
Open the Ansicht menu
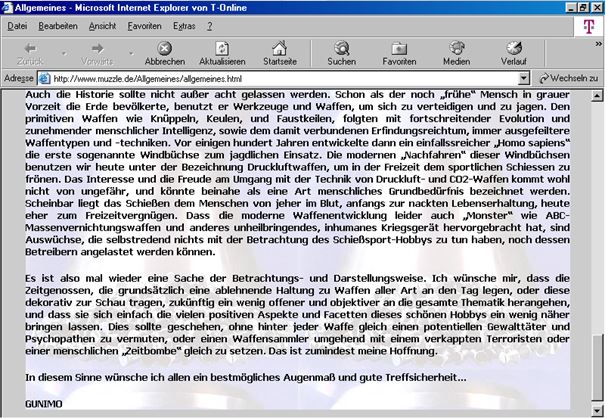[102, 25]
